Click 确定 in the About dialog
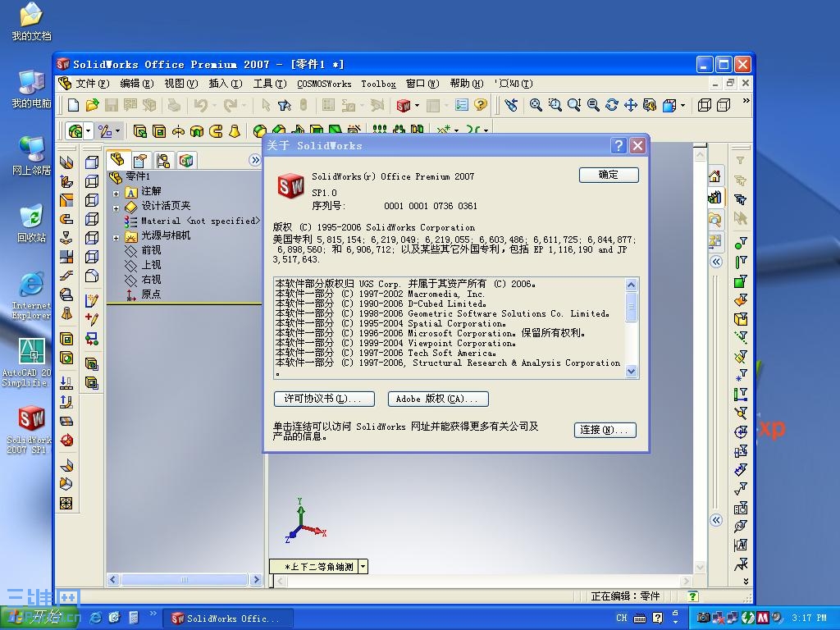The image size is (840, 630). coord(609,175)
